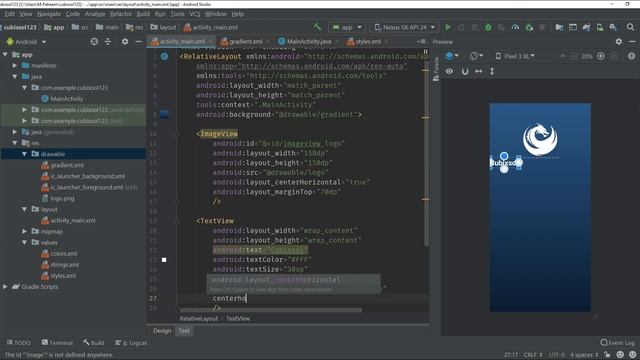This screenshot has height=360, width=640.
Task: Sync project with Gradle files elephant icon
Action: coord(587,27)
